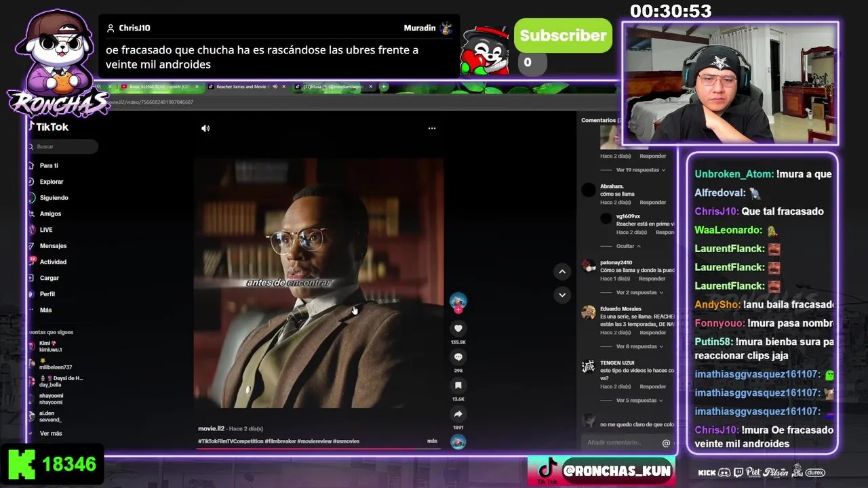Click the mention @ icon in the comment box
The width and height of the screenshot is (868, 488).
tap(666, 443)
